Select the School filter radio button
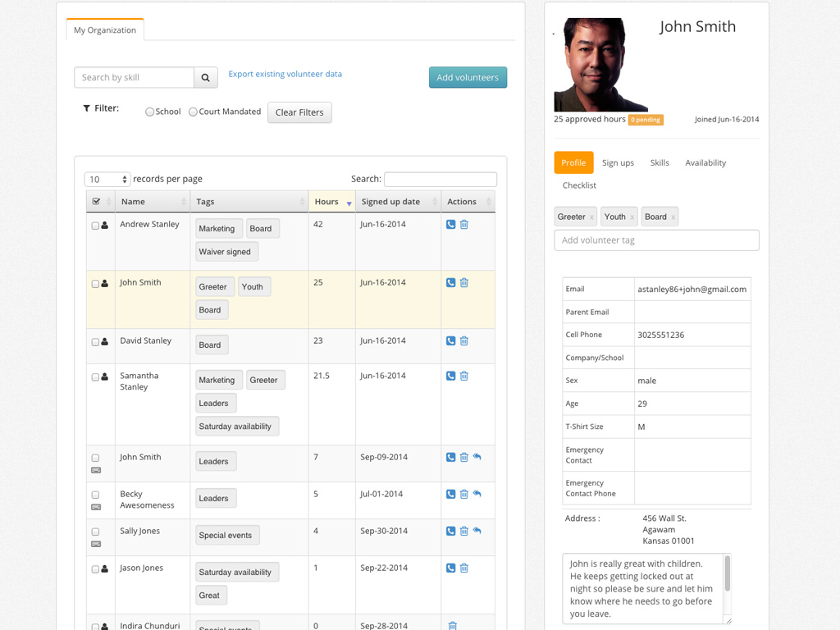Viewport: 840px width, 630px height. coord(149,112)
